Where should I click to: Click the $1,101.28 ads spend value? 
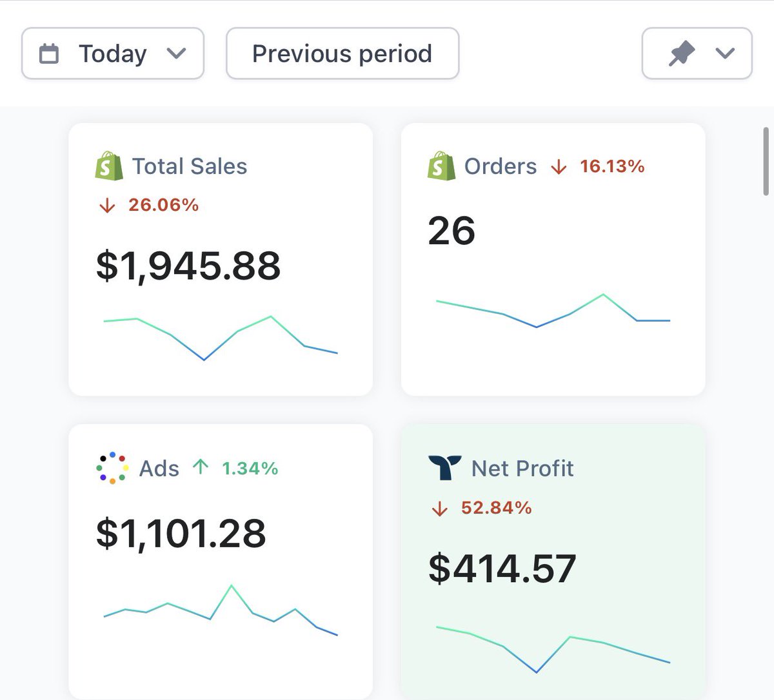181,534
